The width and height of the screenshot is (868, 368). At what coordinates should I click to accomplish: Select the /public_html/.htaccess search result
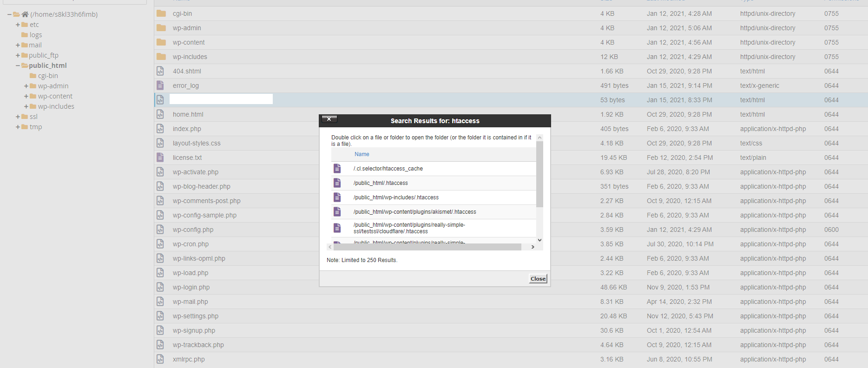coord(434,183)
